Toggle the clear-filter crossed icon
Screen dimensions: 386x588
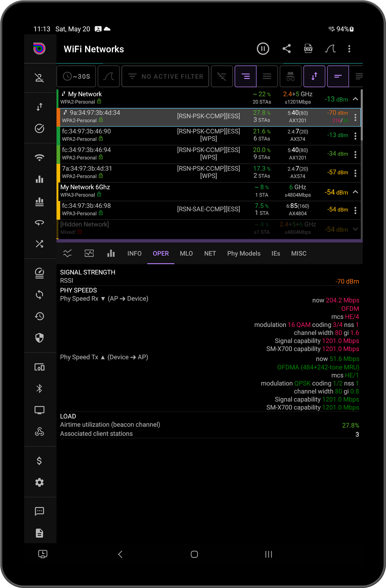click(222, 76)
